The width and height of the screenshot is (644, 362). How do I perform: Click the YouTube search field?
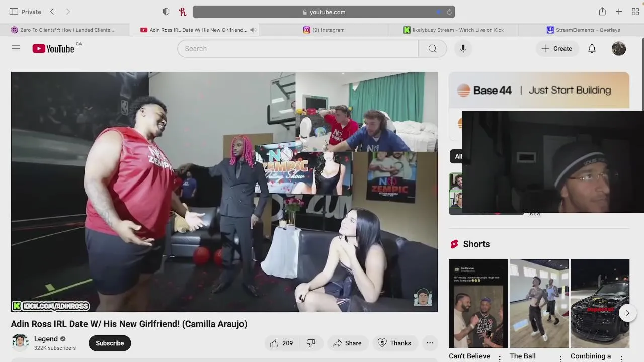[x=298, y=48]
